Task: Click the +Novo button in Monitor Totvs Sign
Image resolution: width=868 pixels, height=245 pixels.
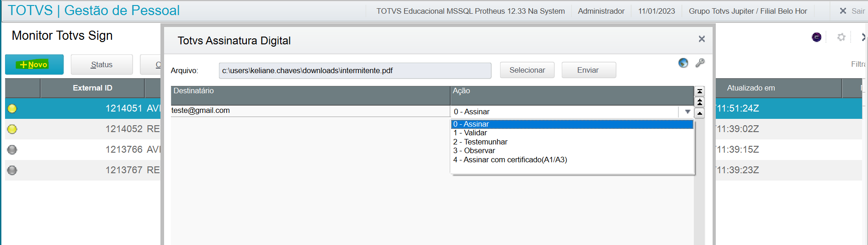Action: click(34, 64)
